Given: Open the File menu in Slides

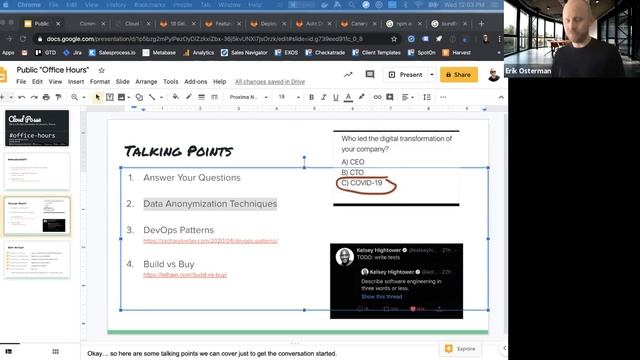Looking at the screenshot, I should click(21, 82).
